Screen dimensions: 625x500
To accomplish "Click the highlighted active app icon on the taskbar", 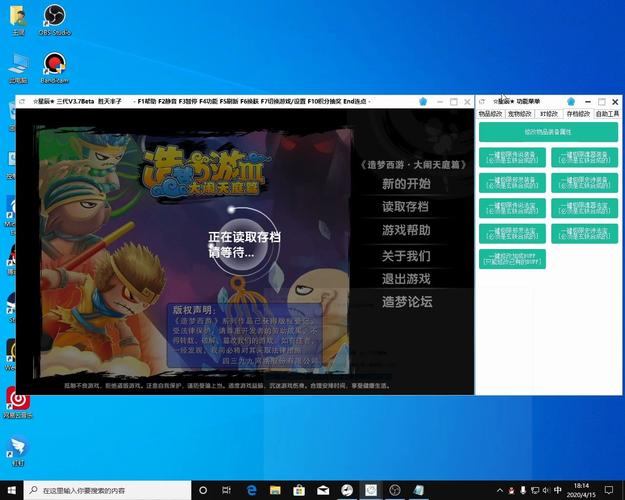I will pos(371,490).
